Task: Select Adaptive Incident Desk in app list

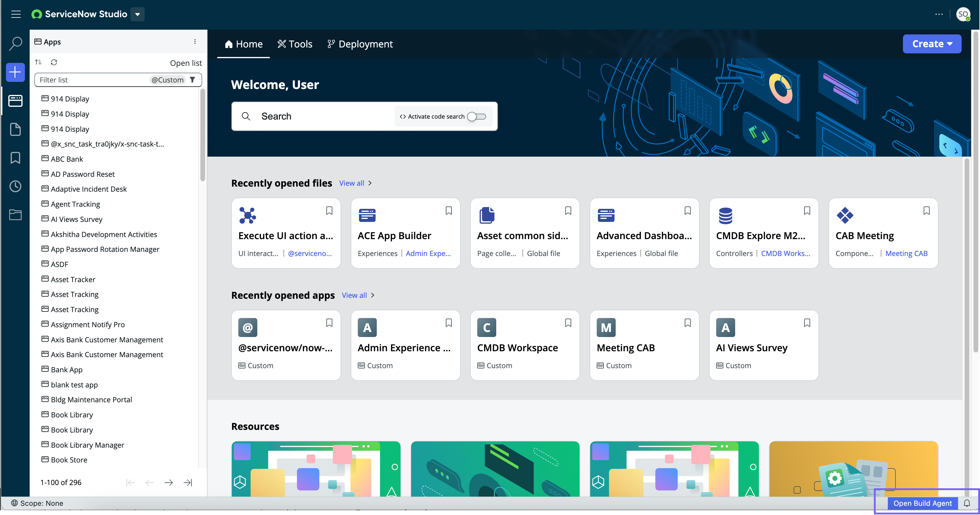Action: pyautogui.click(x=89, y=189)
